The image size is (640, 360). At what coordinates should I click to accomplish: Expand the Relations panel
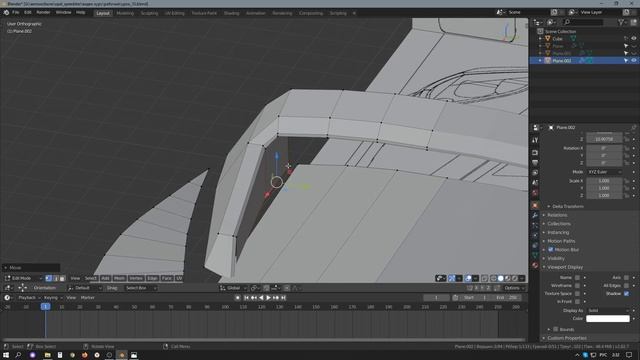557,215
